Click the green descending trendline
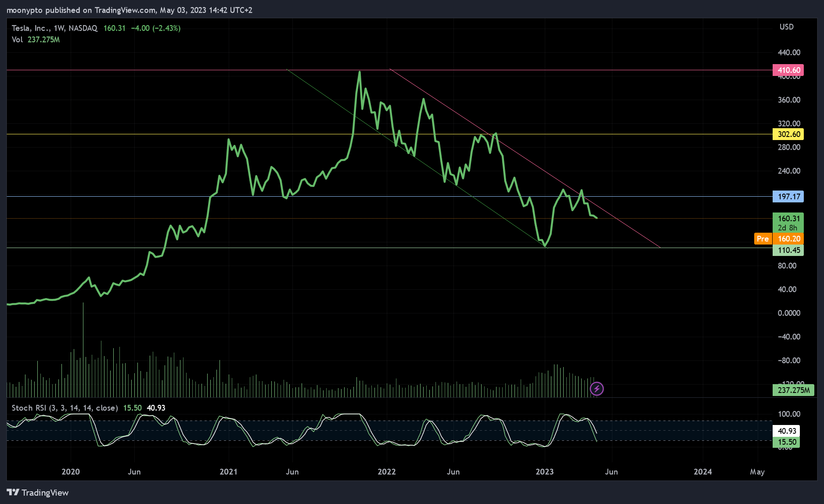824x504 pixels. [x=416, y=158]
